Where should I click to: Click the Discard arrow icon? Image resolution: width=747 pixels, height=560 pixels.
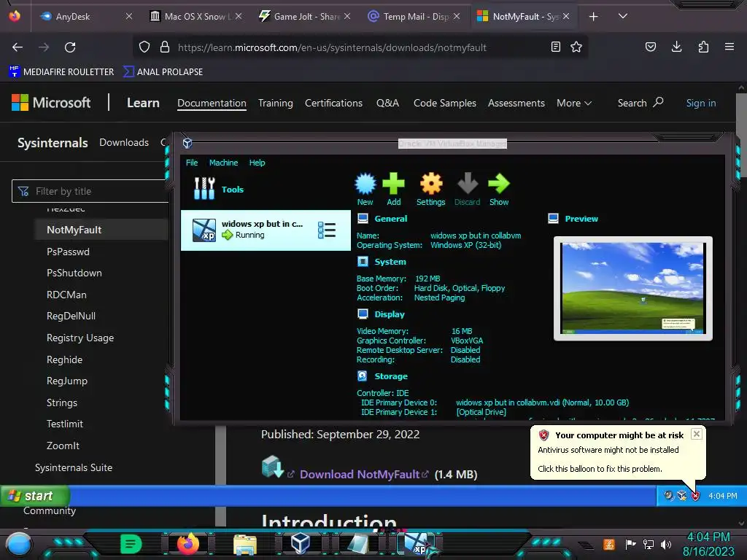click(x=468, y=184)
